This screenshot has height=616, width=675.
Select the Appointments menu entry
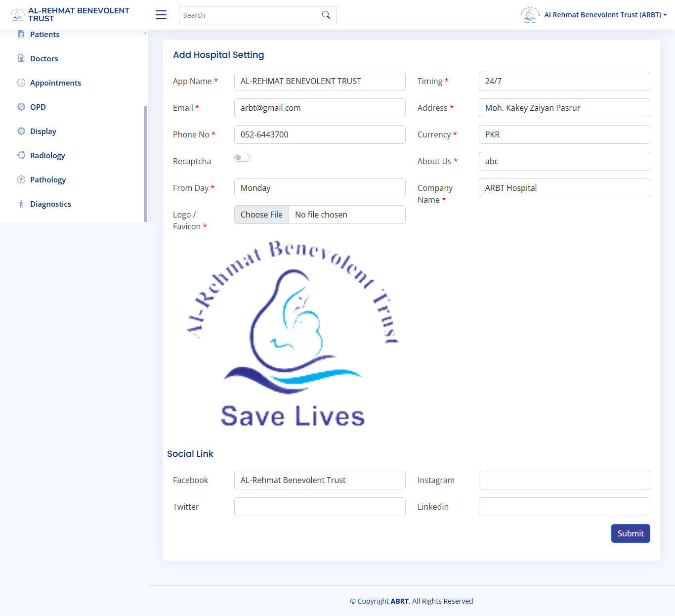tap(55, 83)
